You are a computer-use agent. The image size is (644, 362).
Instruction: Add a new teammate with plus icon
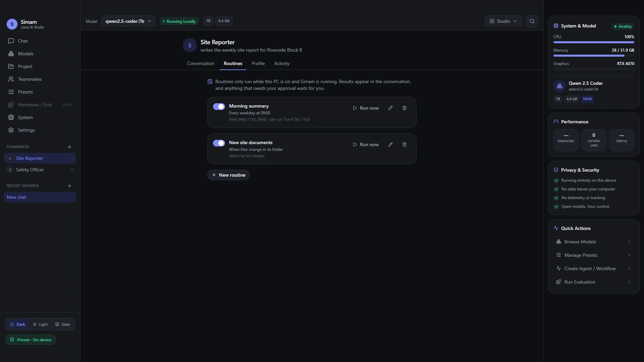[69, 147]
